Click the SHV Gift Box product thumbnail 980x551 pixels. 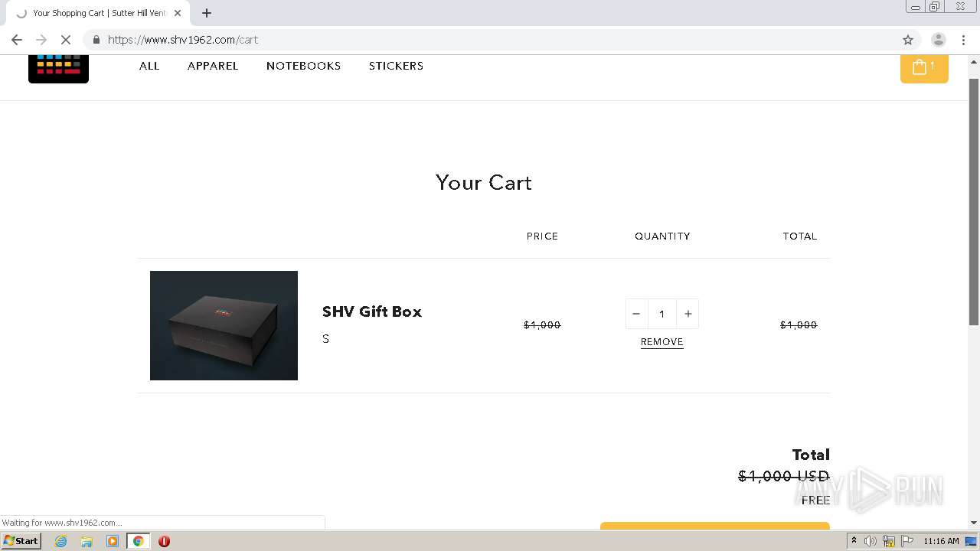click(x=224, y=325)
